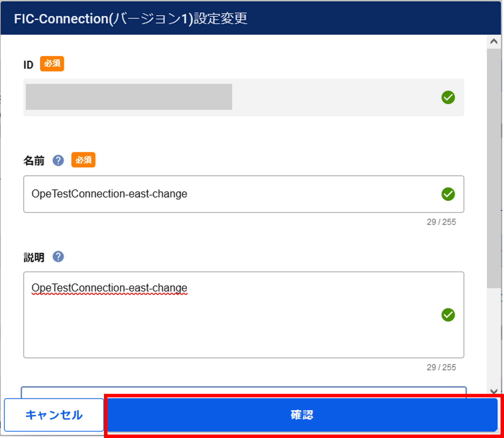Click the 必須 badge beside 名前

83,160
